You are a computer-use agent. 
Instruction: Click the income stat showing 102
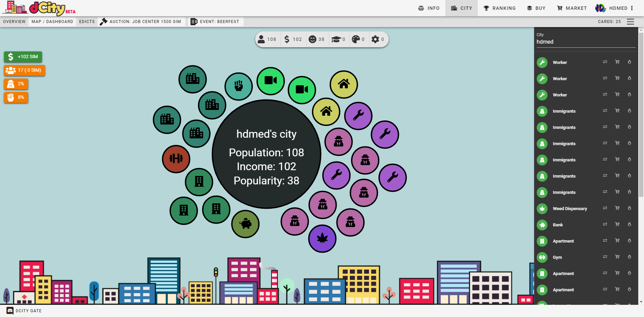pos(293,39)
